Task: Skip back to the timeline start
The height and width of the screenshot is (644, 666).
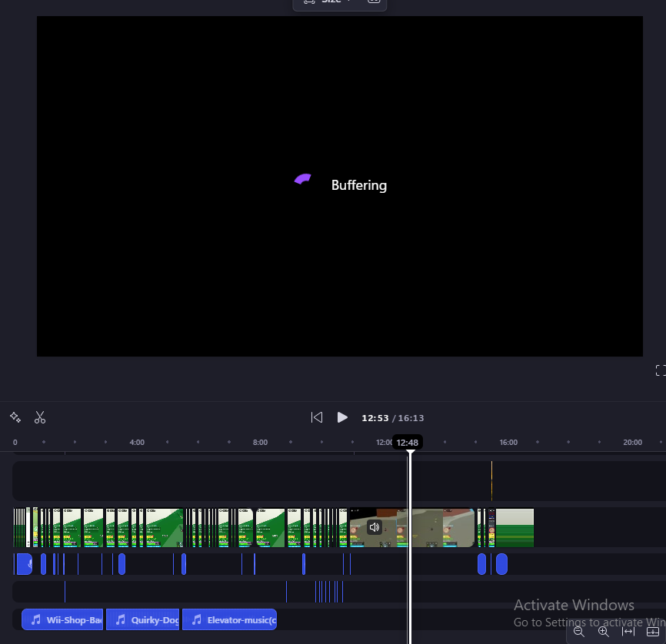Action: (x=316, y=417)
